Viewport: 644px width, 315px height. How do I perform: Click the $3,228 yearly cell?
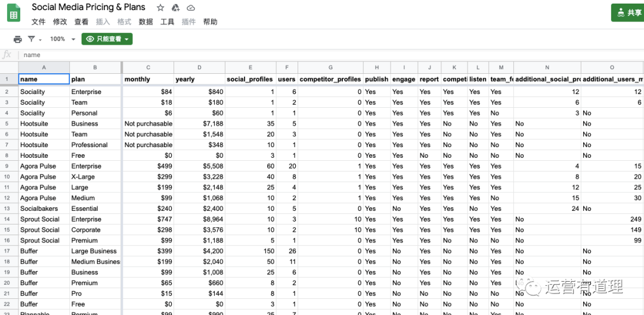point(199,177)
